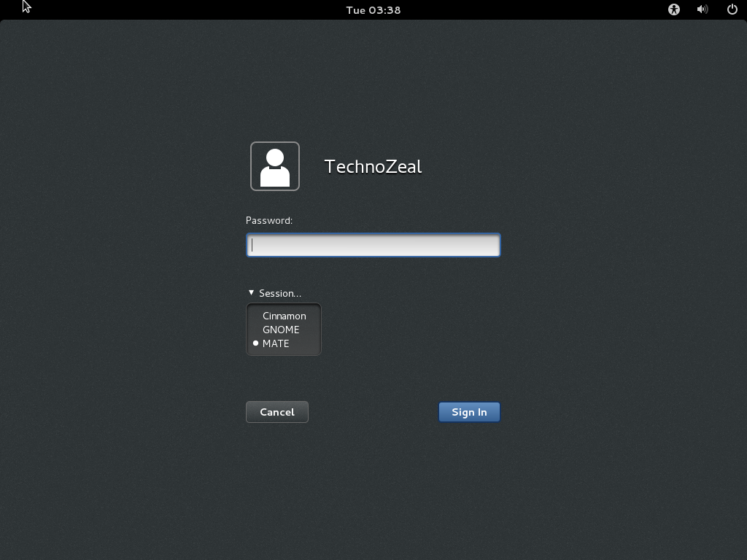Click the username label TechnoZeal
Viewport: 747px width, 560px height.
click(x=373, y=166)
